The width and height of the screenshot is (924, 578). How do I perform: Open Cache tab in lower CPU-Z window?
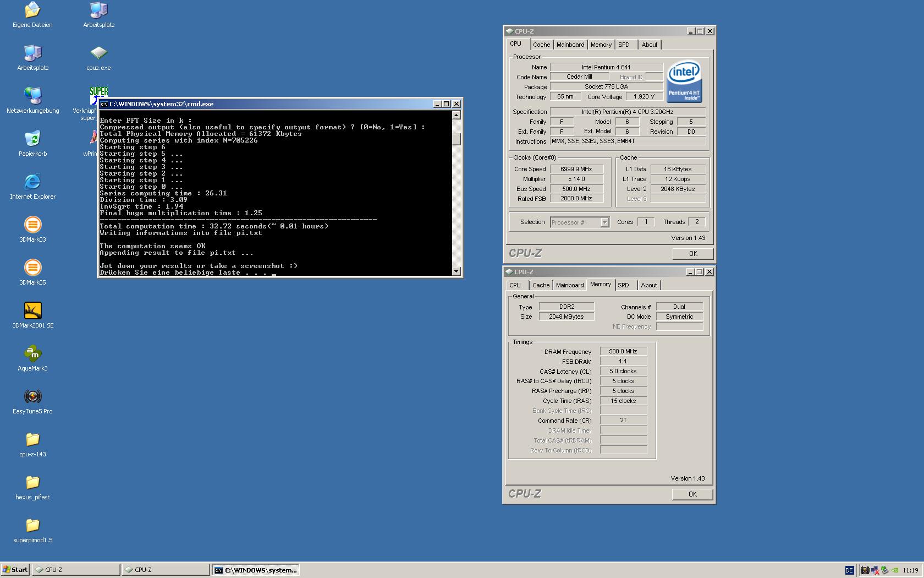[541, 285]
